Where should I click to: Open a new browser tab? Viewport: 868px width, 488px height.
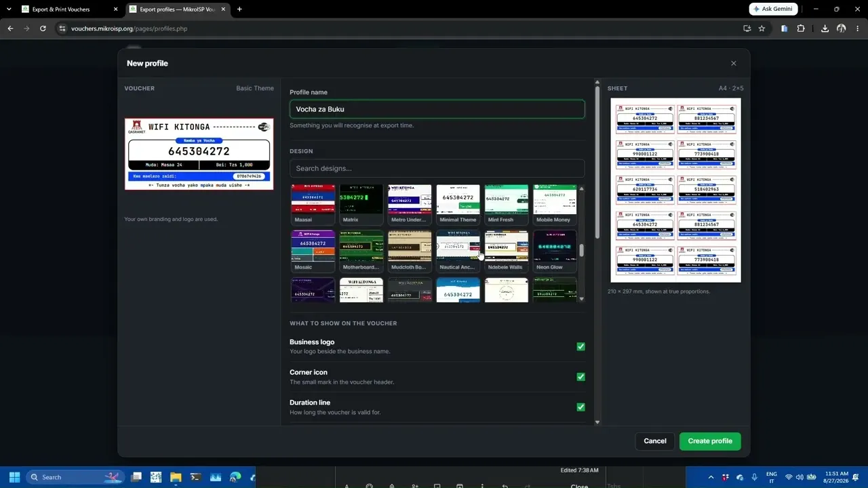click(x=239, y=9)
